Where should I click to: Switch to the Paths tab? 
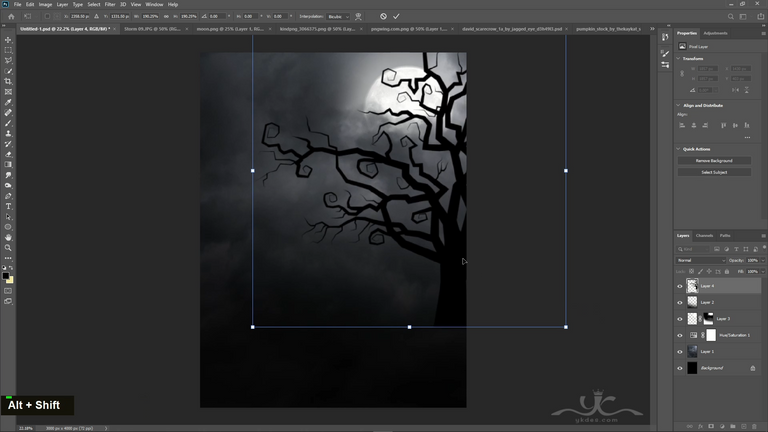pos(725,236)
